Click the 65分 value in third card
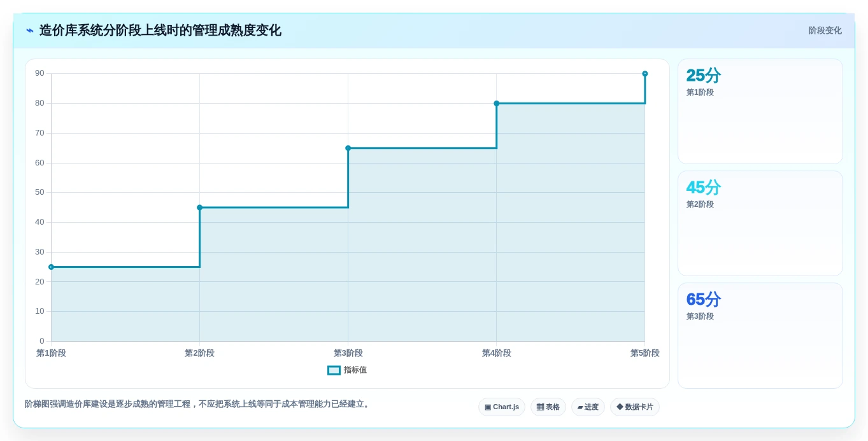Image resolution: width=868 pixels, height=441 pixels. point(704,300)
